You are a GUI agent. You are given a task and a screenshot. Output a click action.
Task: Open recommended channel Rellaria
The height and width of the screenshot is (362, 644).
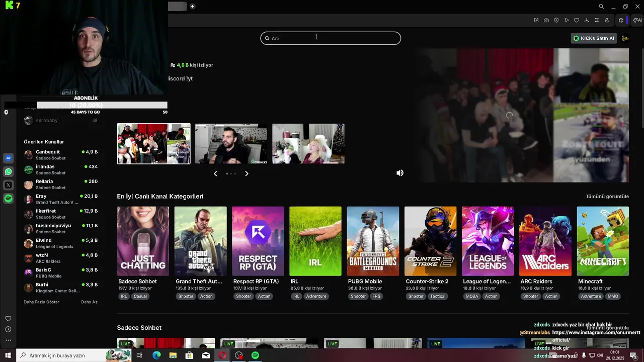tap(61, 184)
